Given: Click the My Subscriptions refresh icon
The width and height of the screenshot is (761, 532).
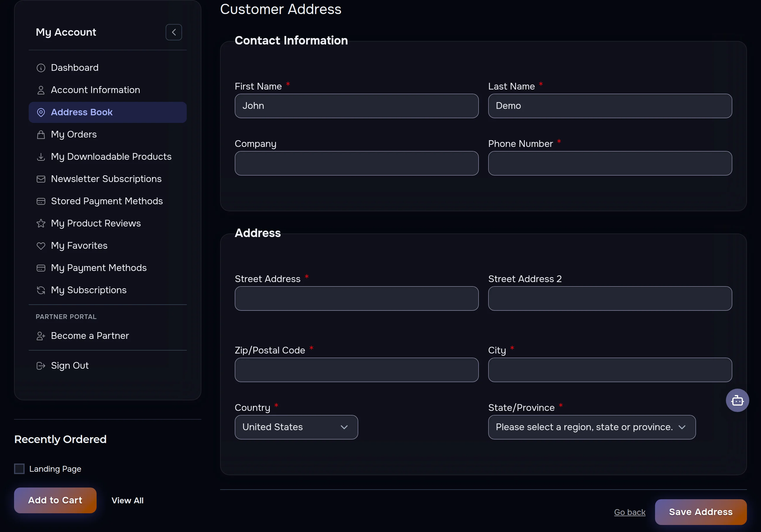Looking at the screenshot, I should (41, 290).
